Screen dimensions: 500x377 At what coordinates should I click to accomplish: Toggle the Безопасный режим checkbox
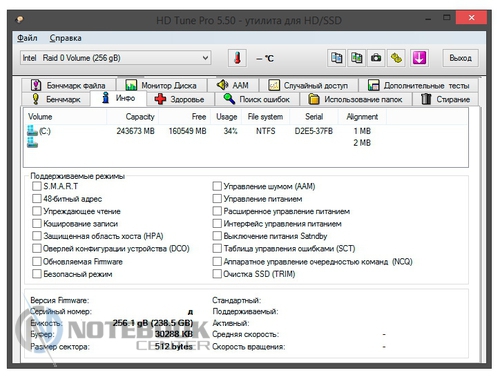pos(37,274)
